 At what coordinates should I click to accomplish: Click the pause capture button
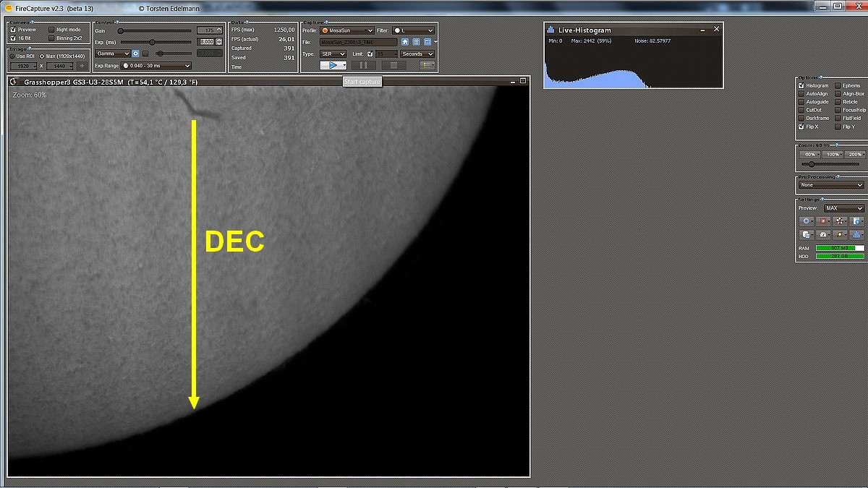(x=364, y=65)
